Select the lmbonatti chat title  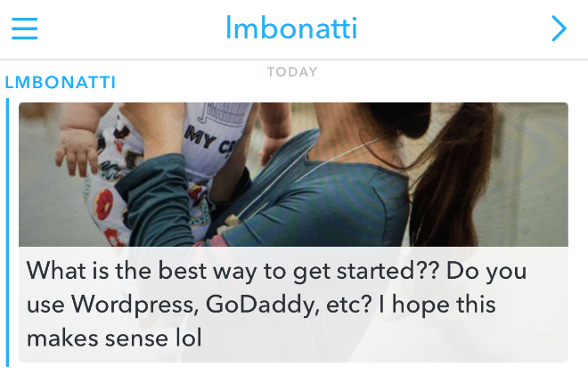coord(291,29)
